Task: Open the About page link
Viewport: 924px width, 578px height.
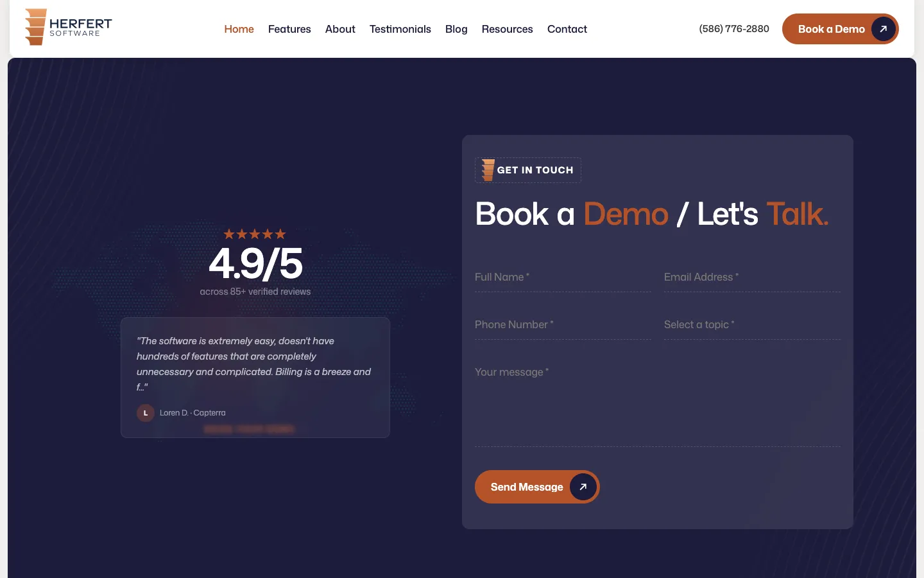Action: pos(340,29)
